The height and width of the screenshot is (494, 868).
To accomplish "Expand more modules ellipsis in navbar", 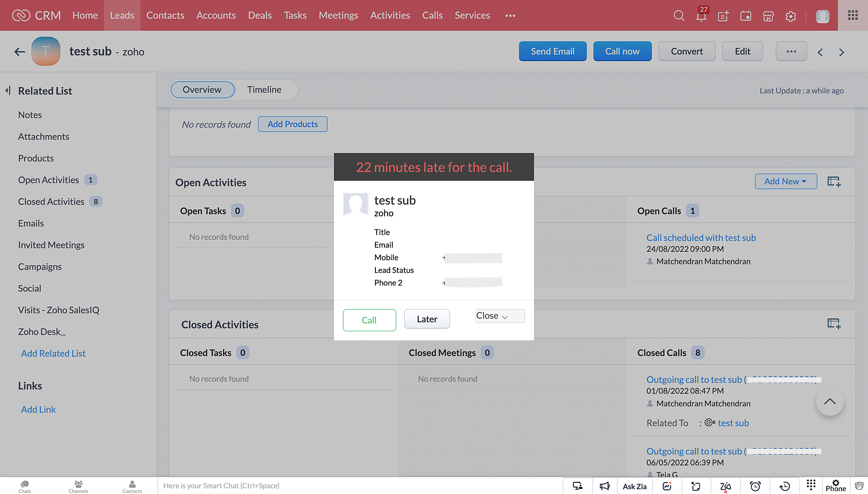I will pos(510,16).
